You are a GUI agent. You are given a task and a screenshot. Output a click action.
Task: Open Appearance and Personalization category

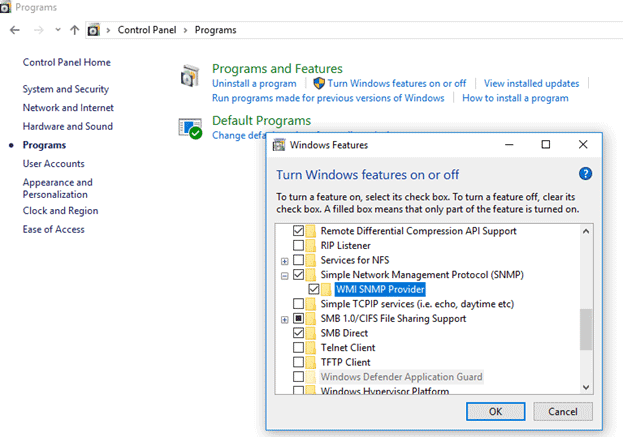[x=58, y=188]
